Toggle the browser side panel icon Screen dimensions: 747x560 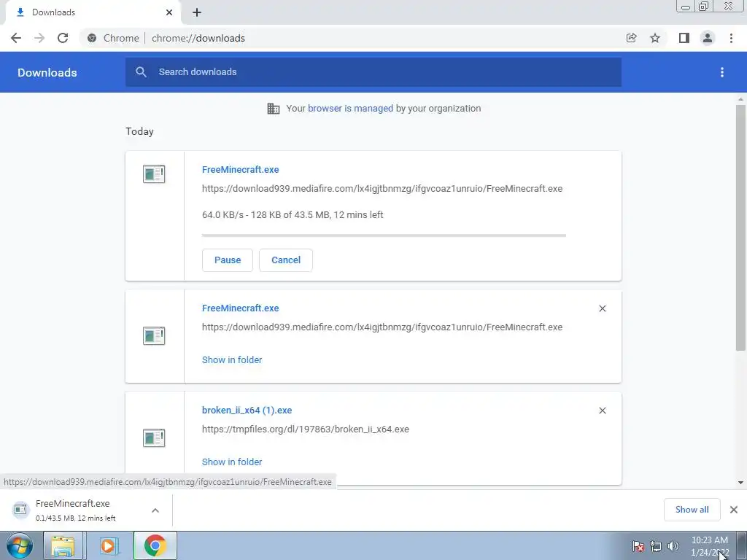pos(684,38)
